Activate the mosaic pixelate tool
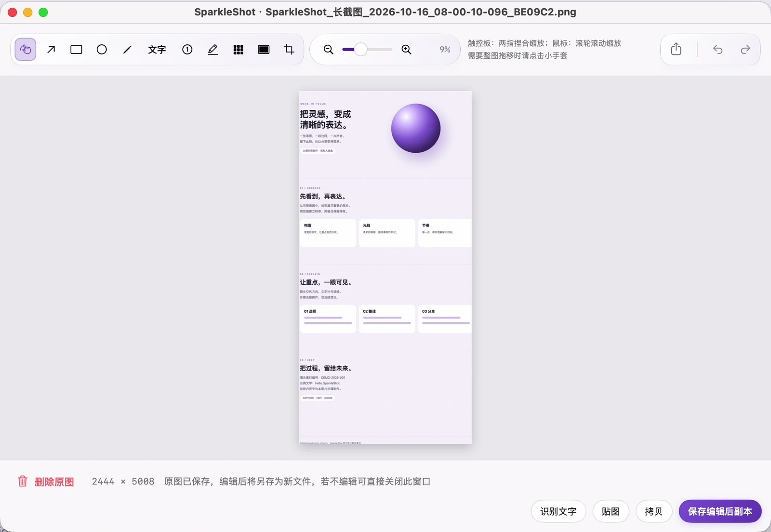771x532 pixels. click(x=238, y=49)
